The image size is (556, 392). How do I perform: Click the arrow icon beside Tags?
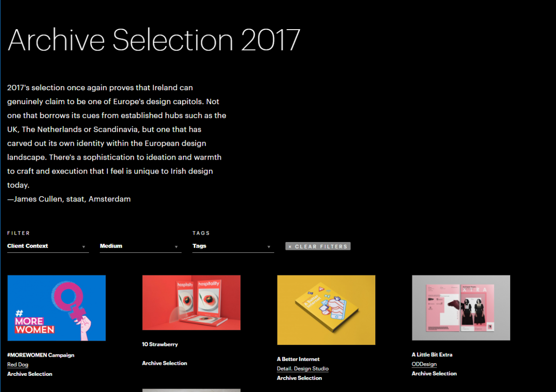pyautogui.click(x=269, y=247)
